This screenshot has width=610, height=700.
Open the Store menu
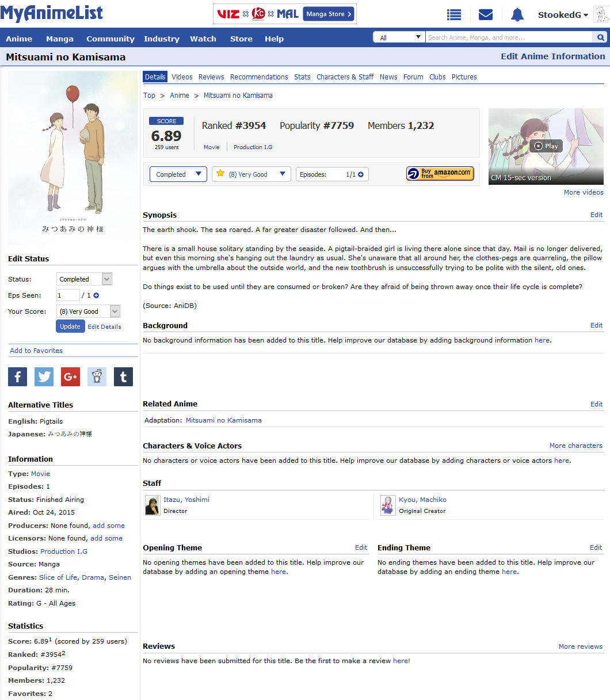click(241, 39)
